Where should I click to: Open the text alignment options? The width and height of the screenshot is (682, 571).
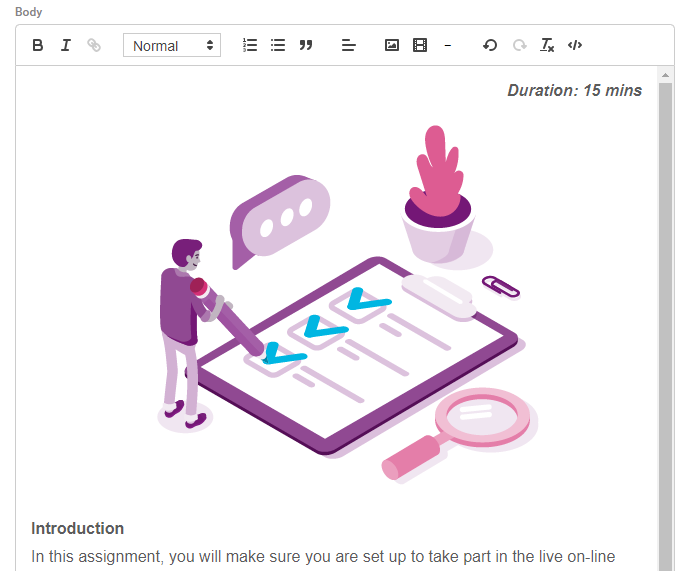348,45
